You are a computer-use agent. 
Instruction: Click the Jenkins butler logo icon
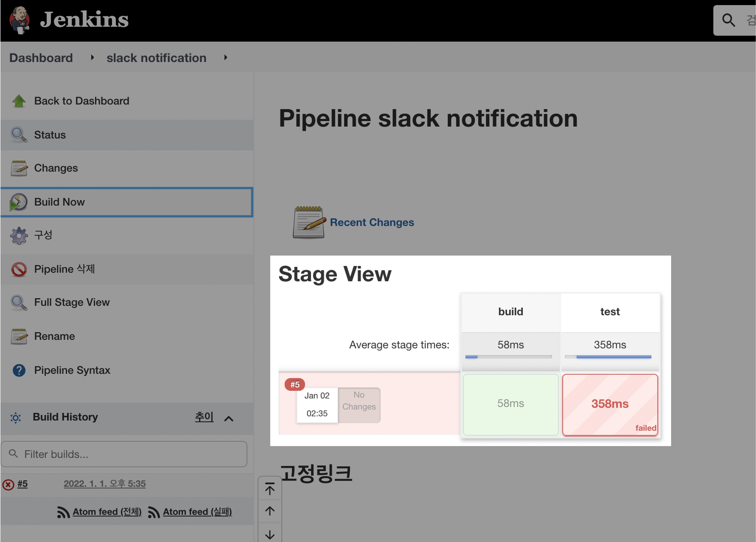tap(19, 20)
